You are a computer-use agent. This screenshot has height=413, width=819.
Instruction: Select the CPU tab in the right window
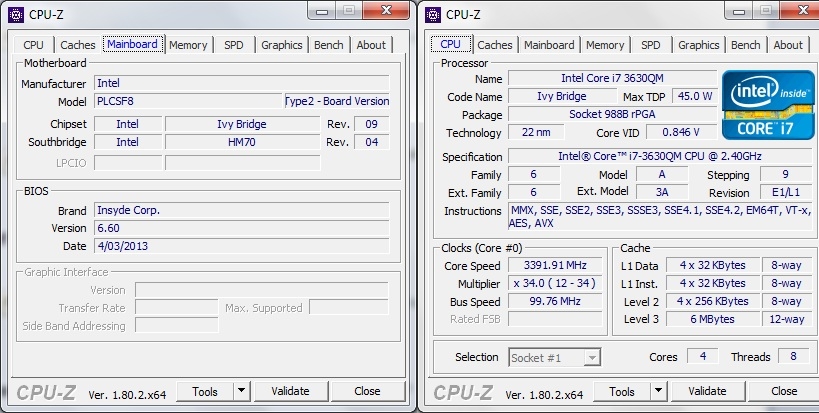(x=451, y=44)
